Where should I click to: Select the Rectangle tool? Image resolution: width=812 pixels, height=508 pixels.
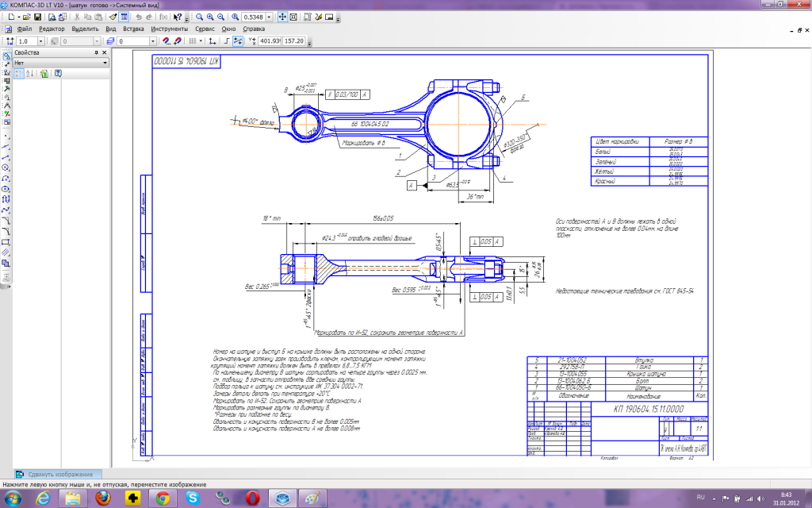6,243
